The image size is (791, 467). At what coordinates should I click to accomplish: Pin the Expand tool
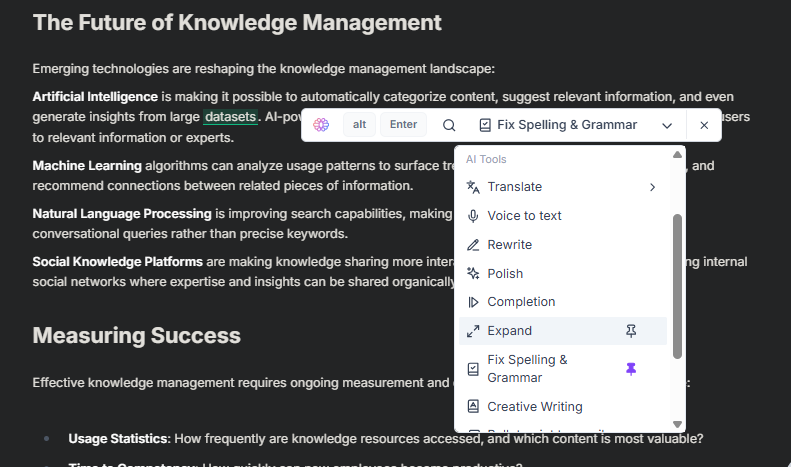coord(631,331)
